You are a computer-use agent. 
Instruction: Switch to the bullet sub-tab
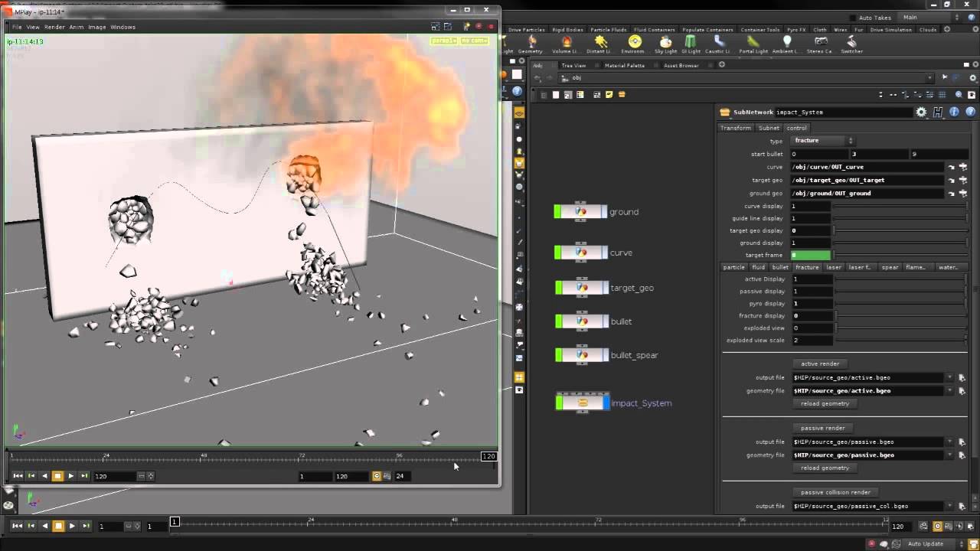(780, 267)
